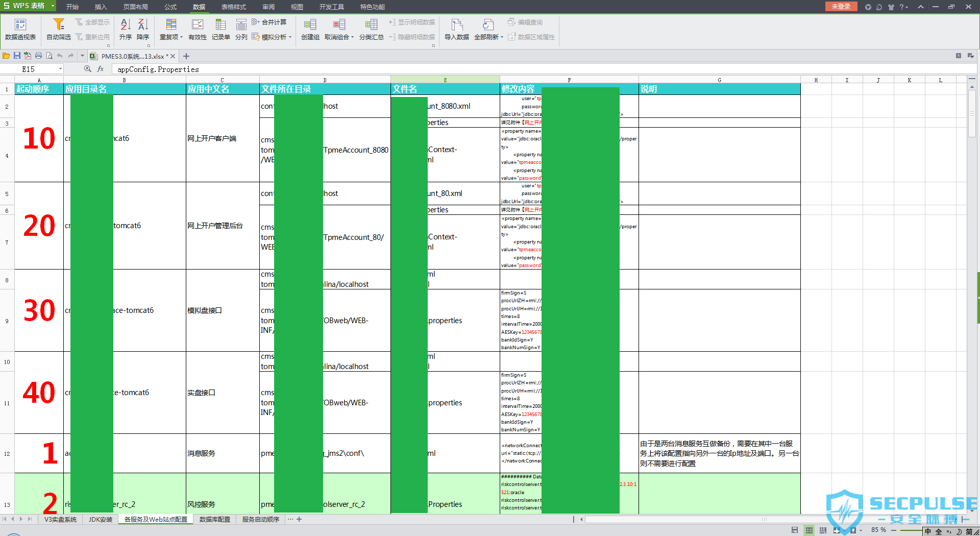
Task: Open the 数据透视表 pivot table tool
Action: point(20,29)
